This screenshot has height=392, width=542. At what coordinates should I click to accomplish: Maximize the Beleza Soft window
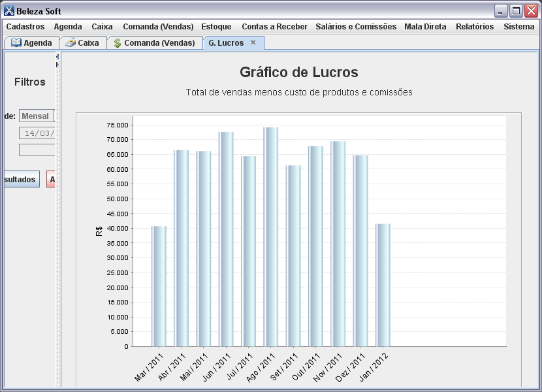[x=516, y=11]
